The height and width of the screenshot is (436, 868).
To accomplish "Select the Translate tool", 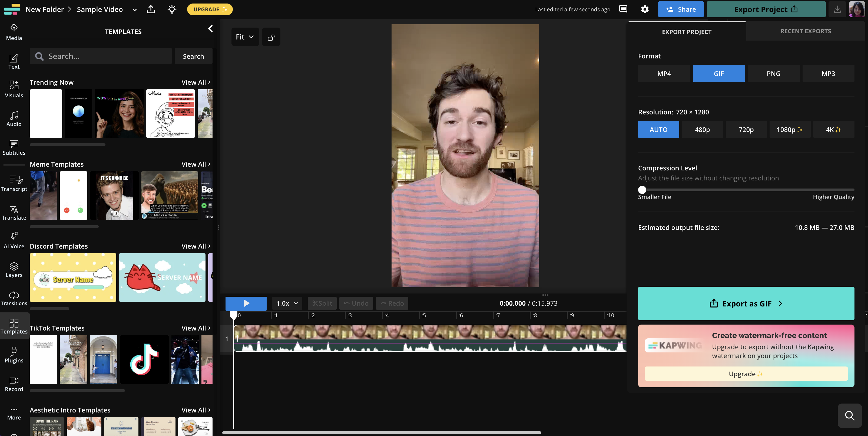I will point(14,212).
